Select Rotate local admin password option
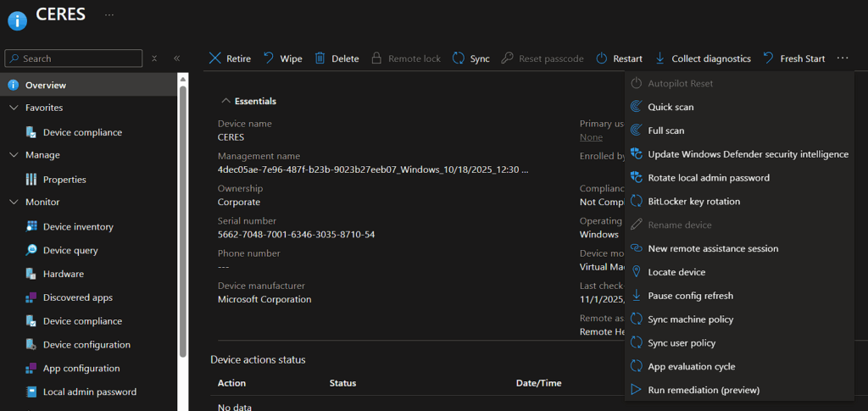The width and height of the screenshot is (868, 411). coord(708,178)
